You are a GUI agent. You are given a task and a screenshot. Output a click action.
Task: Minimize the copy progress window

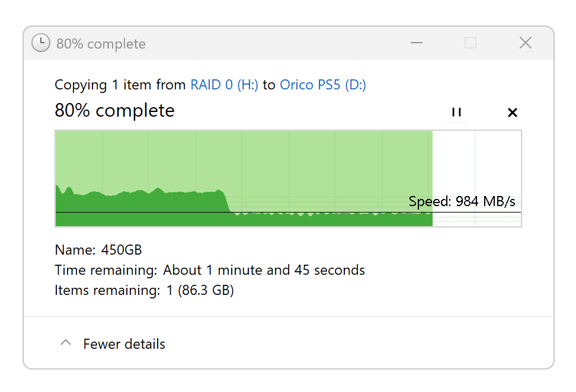tap(417, 43)
